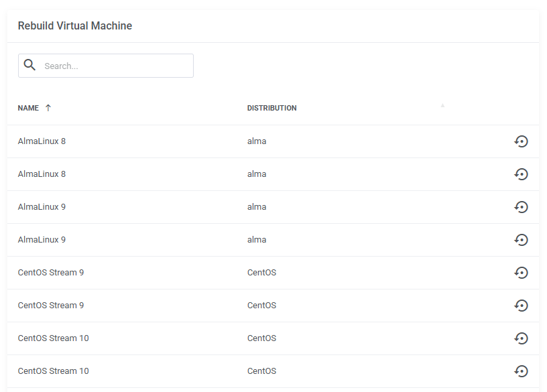The image size is (547, 392).
Task: Click the Rebuild Virtual Machine heading
Action: pos(75,26)
